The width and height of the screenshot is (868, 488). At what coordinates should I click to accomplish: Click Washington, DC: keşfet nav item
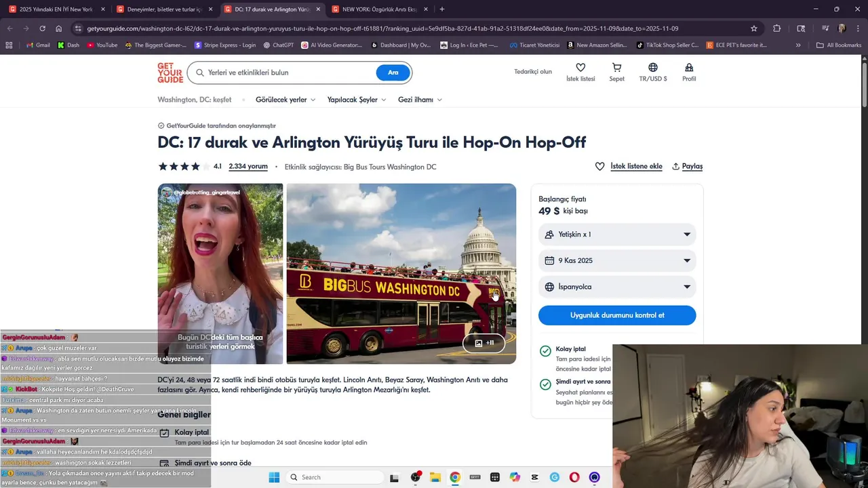[x=195, y=100]
